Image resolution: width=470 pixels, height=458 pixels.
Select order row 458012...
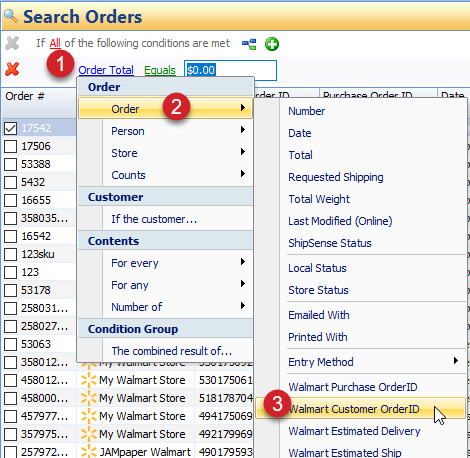[44, 380]
